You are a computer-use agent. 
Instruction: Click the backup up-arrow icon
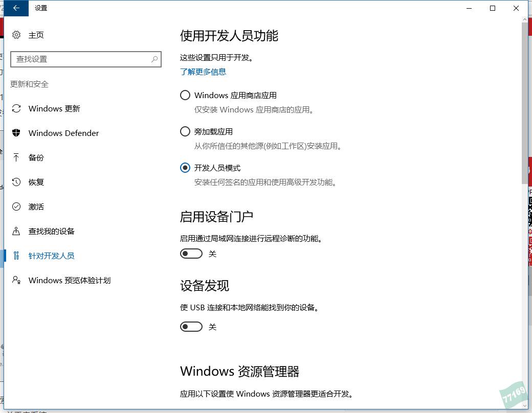click(x=16, y=157)
